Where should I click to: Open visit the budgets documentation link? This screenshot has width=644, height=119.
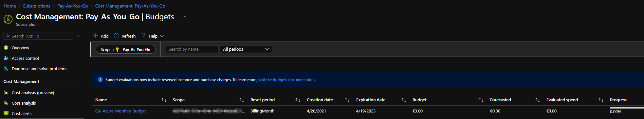coord(286,79)
